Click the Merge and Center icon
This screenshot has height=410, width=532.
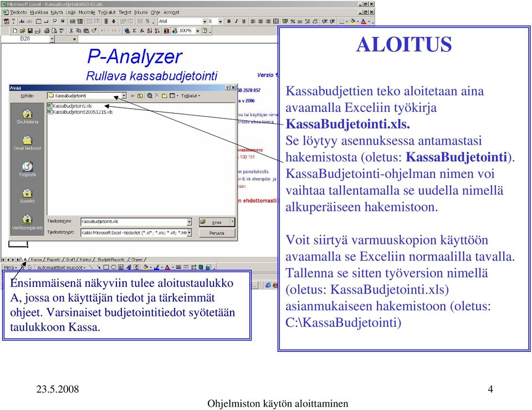[x=276, y=22]
